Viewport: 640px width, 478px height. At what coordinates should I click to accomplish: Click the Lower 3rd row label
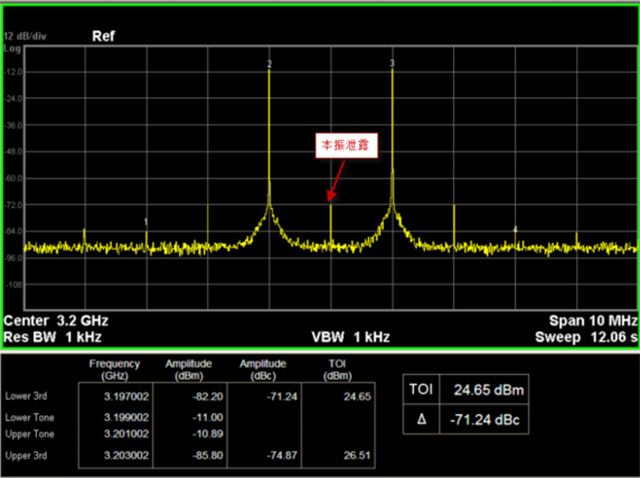coord(26,396)
